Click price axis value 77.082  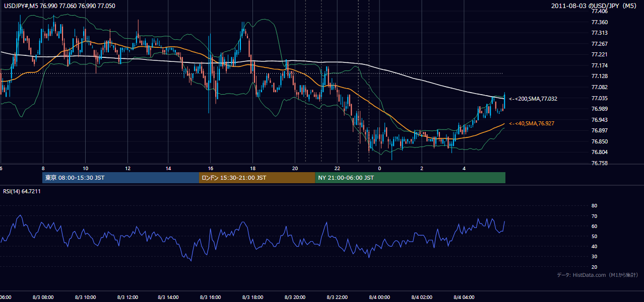coord(599,88)
